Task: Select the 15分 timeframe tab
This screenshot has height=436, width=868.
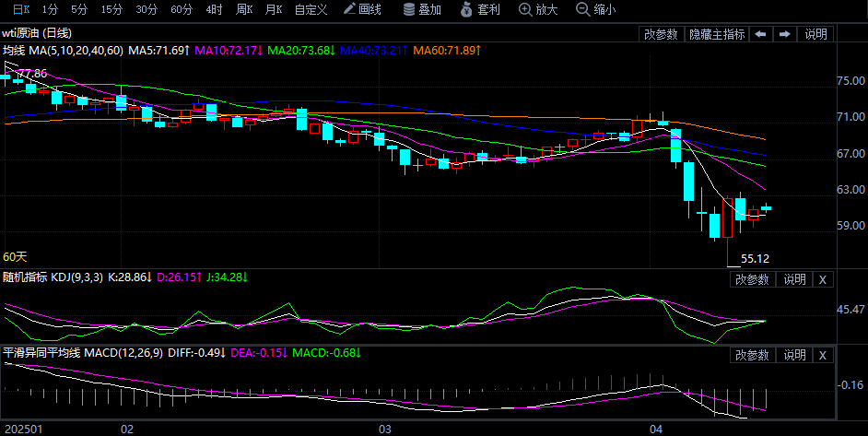Action: point(111,9)
